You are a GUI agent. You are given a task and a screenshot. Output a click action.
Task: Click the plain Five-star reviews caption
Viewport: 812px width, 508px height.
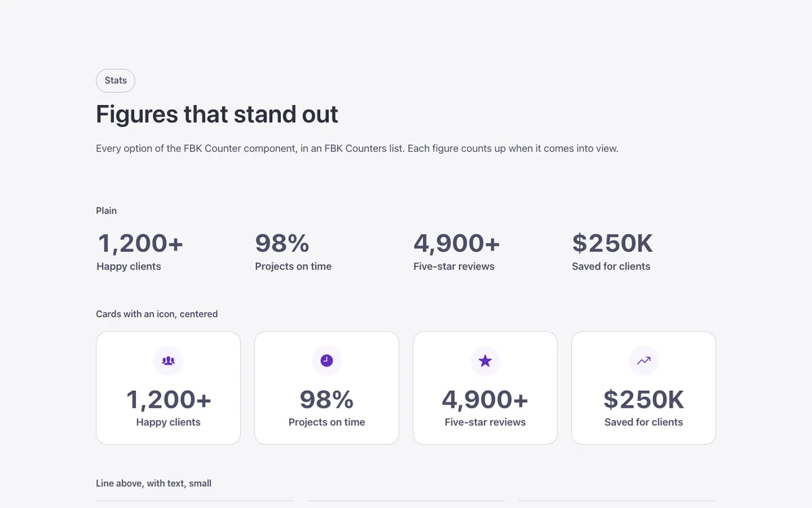454,266
